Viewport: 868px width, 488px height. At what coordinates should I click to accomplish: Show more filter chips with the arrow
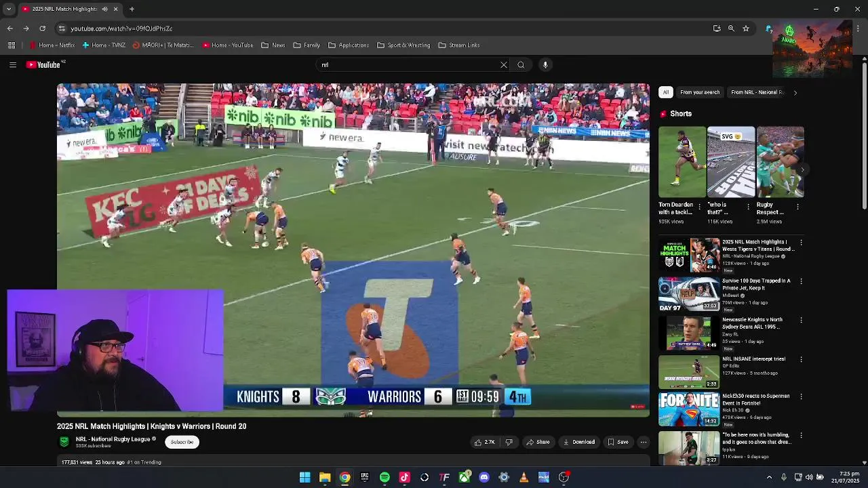[795, 92]
